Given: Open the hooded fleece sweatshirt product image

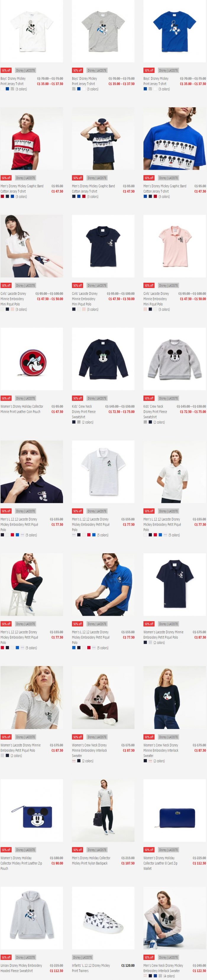Looking at the screenshot, I should tap(32, 918).
